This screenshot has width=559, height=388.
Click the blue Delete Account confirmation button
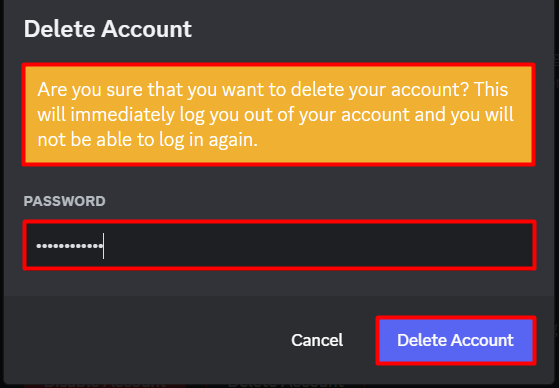click(x=456, y=340)
